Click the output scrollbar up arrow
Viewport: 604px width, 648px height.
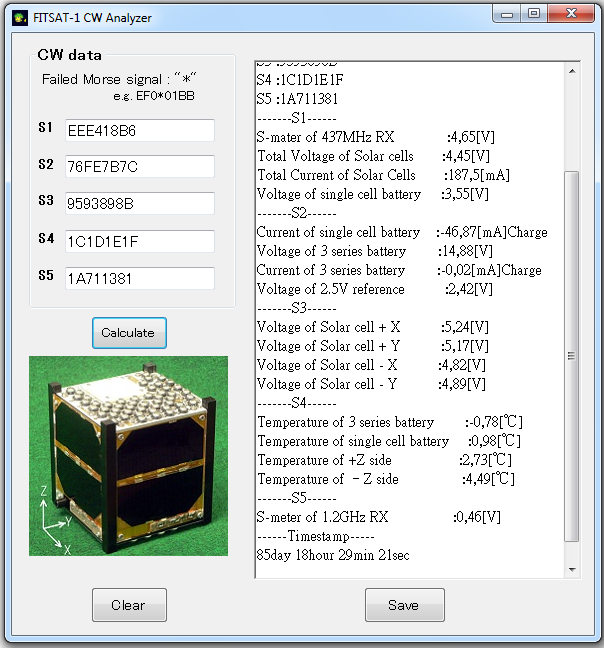point(572,71)
